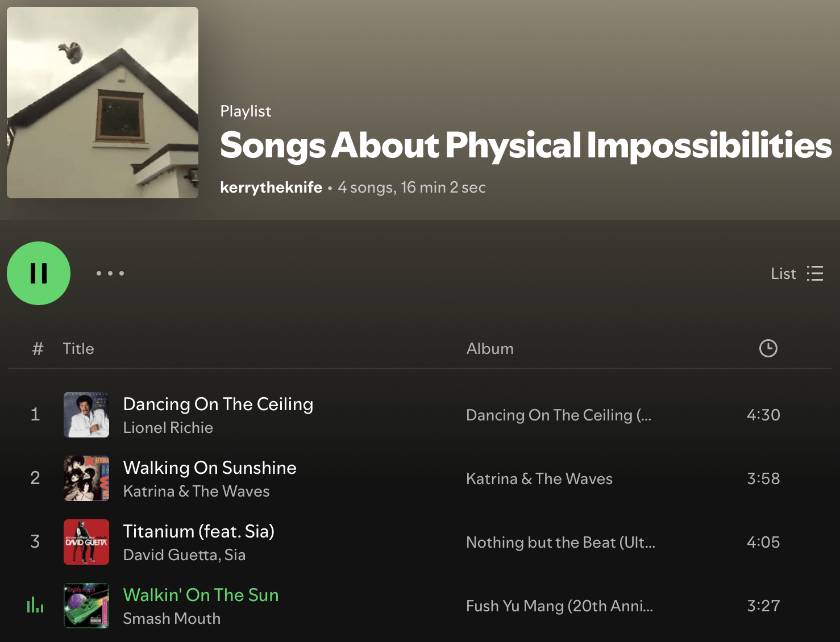Pause playback with the green button

pos(39,273)
